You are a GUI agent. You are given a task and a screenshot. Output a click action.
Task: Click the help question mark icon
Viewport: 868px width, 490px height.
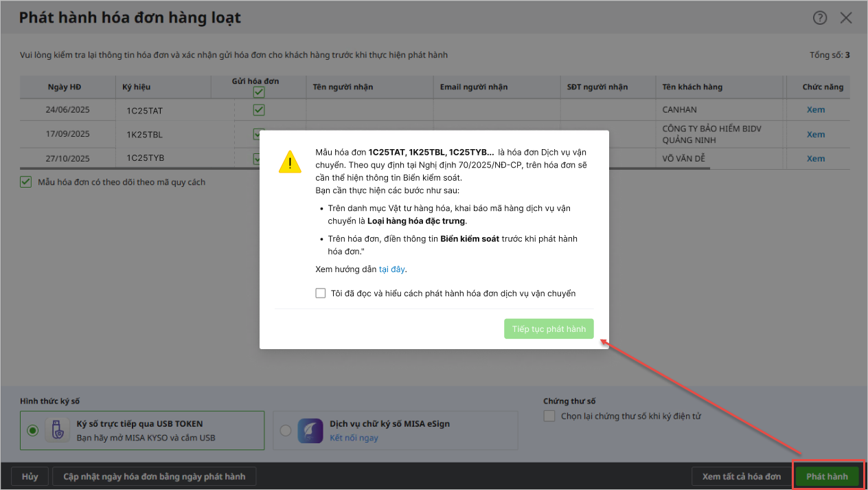(820, 18)
